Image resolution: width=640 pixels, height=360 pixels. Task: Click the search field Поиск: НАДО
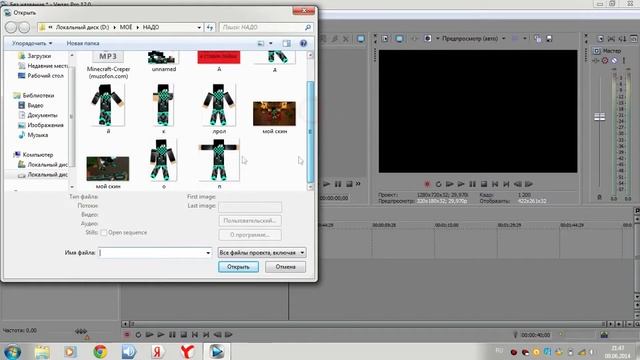267,27
